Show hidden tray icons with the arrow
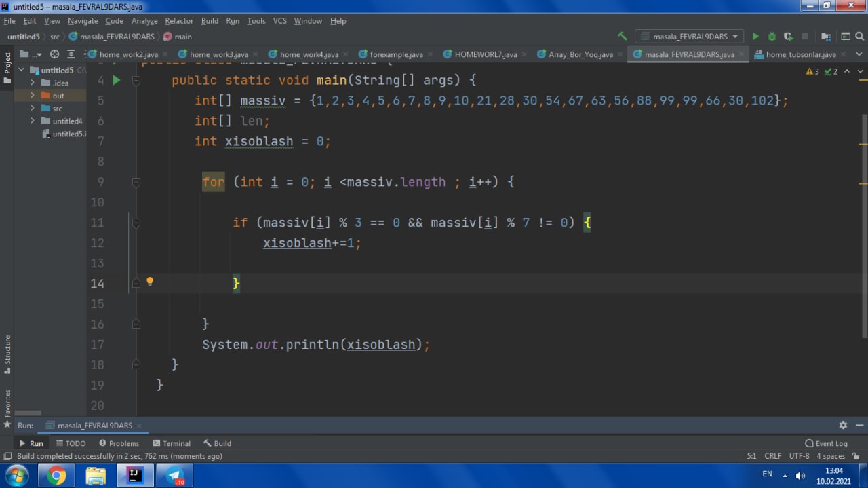Image resolution: width=868 pixels, height=488 pixels. tap(785, 475)
